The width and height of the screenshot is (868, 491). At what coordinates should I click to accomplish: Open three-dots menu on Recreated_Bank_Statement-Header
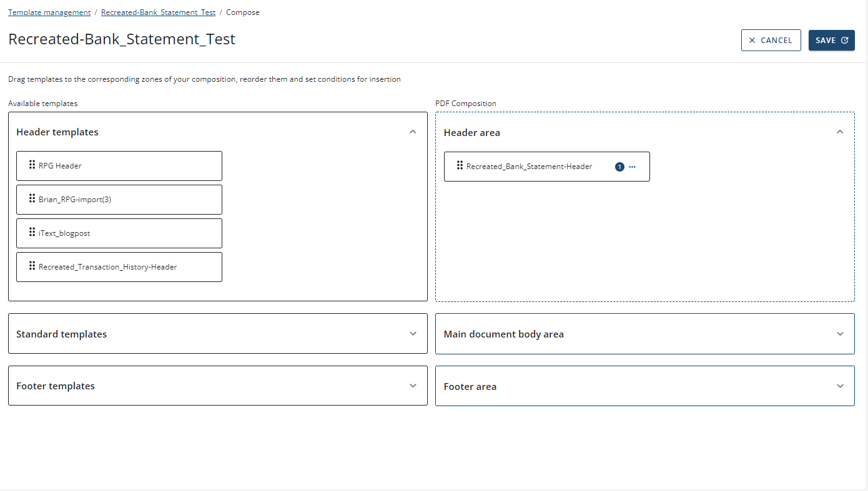tap(632, 167)
